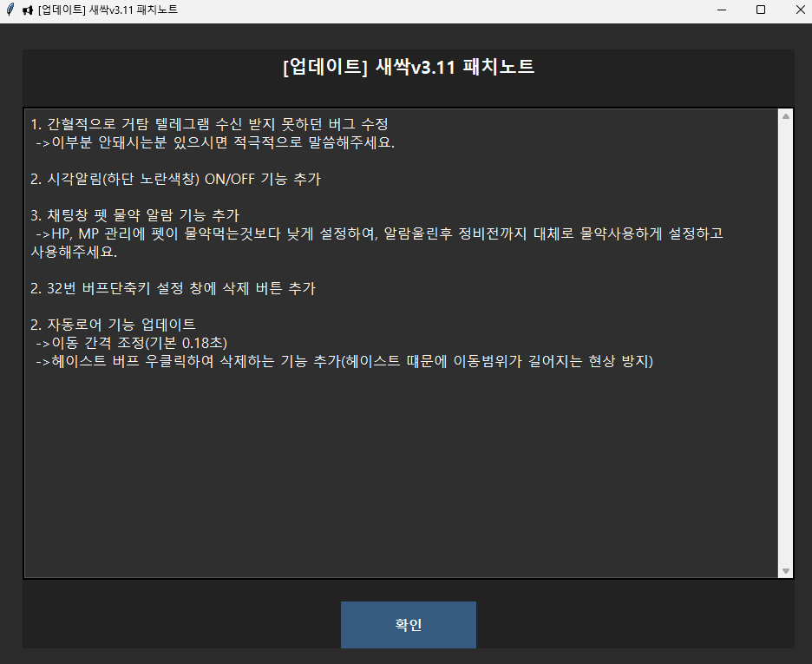Click the 채팅창 펫 물약 알람 line
812x664 pixels.
(x=134, y=216)
